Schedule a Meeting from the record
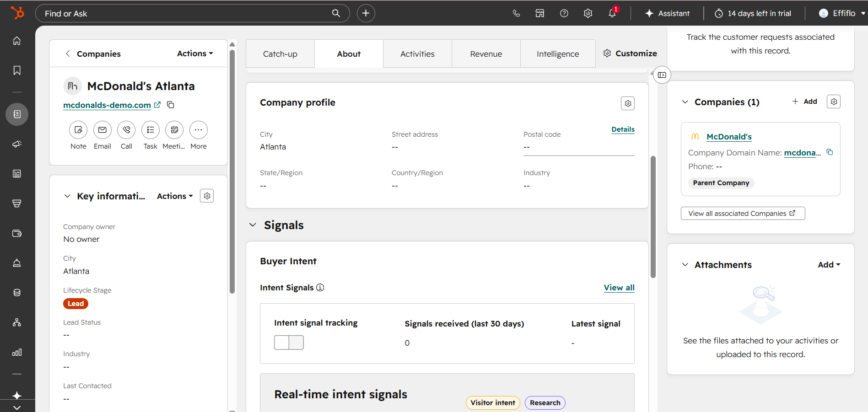This screenshot has width=868, height=412. (x=174, y=130)
